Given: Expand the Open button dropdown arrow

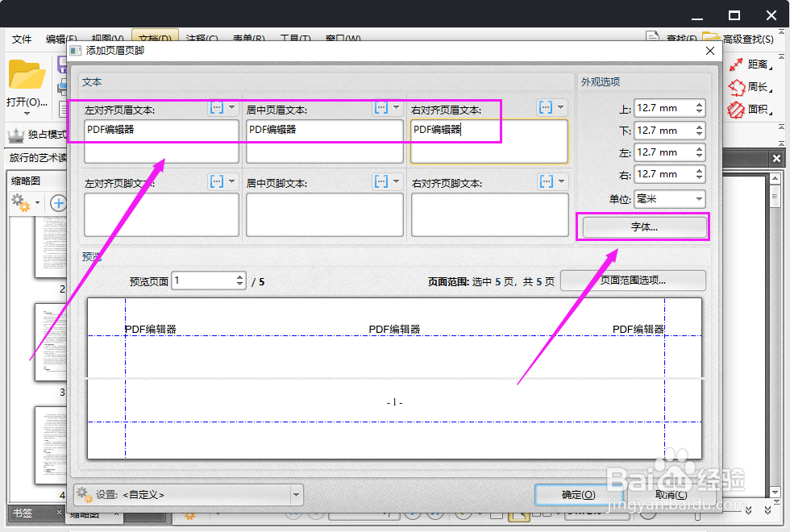Looking at the screenshot, I should [27, 114].
